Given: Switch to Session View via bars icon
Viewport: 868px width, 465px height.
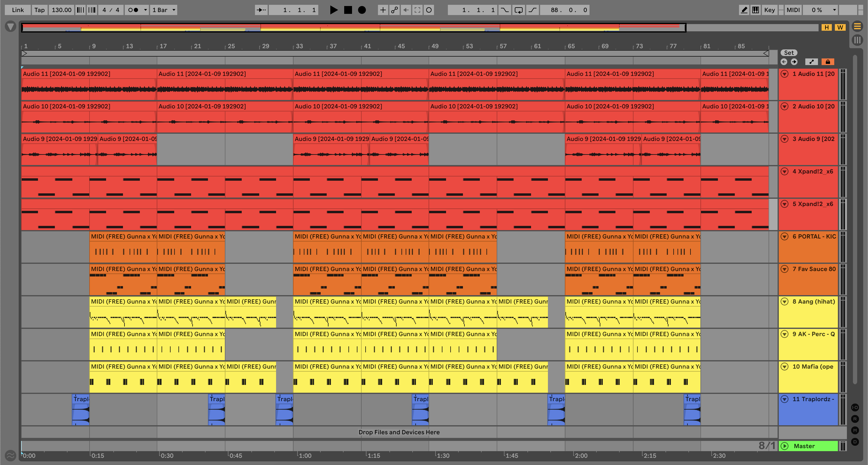Looking at the screenshot, I should coord(857,40).
